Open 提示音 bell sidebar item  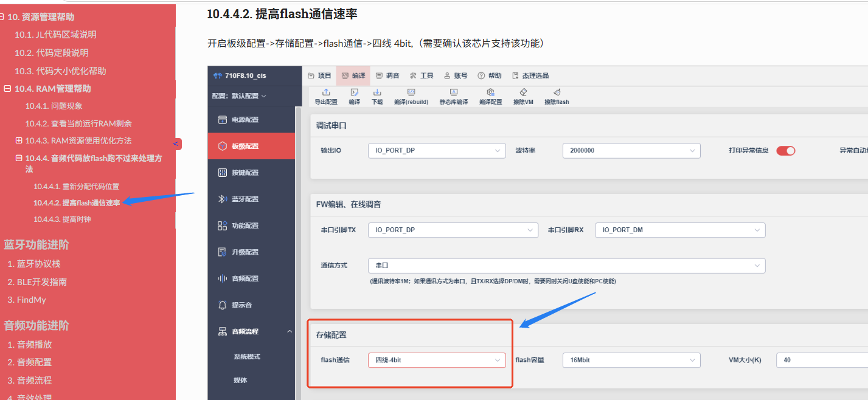pyautogui.click(x=251, y=305)
